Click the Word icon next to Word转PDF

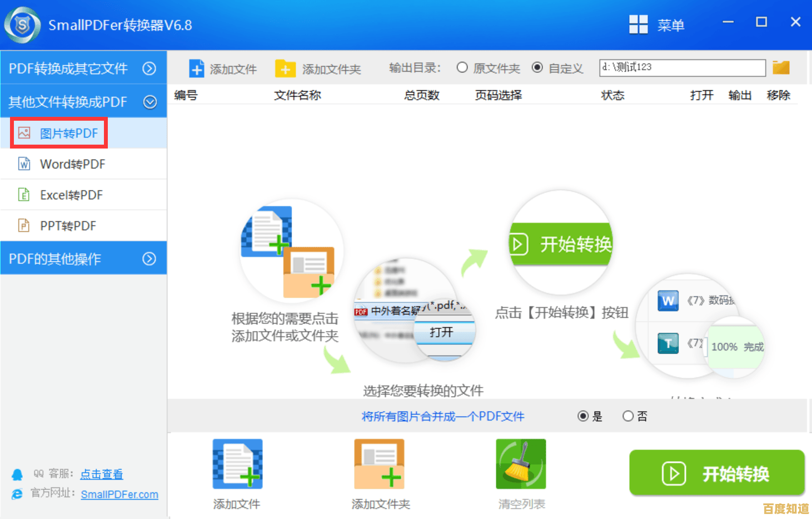click(x=24, y=164)
